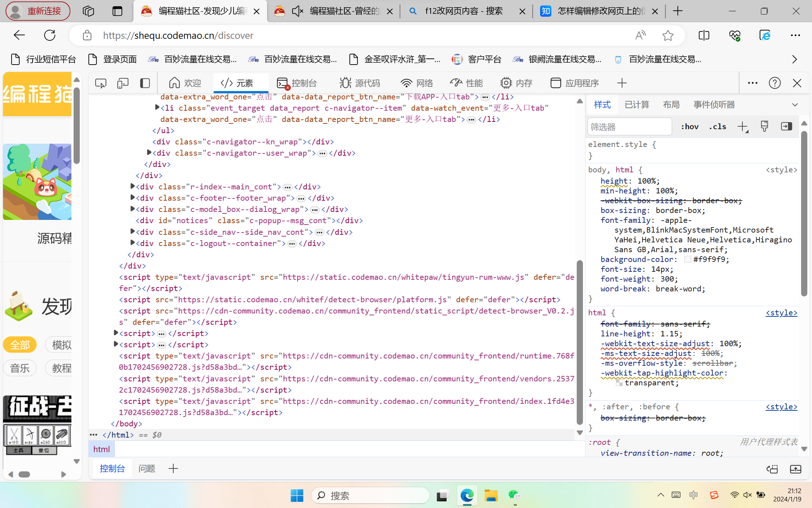Screen dimensions: 812x508
Task: Open the 性能 Performance tab
Action: coord(467,83)
